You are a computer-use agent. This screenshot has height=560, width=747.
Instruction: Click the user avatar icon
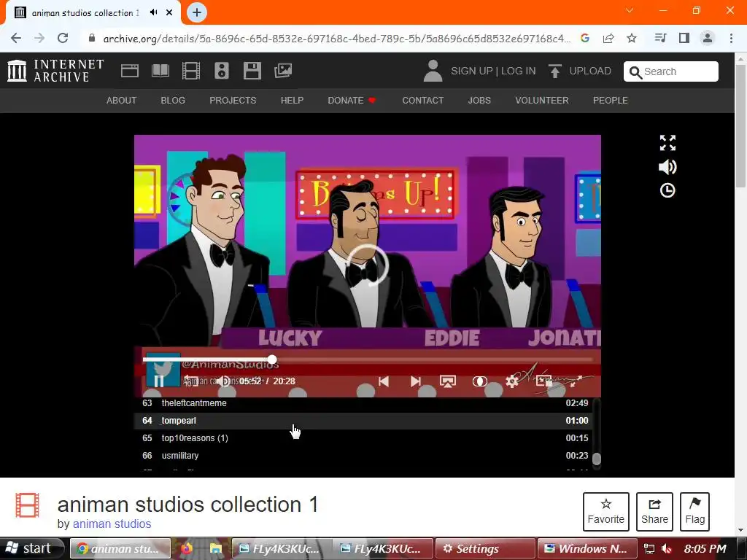tap(433, 71)
